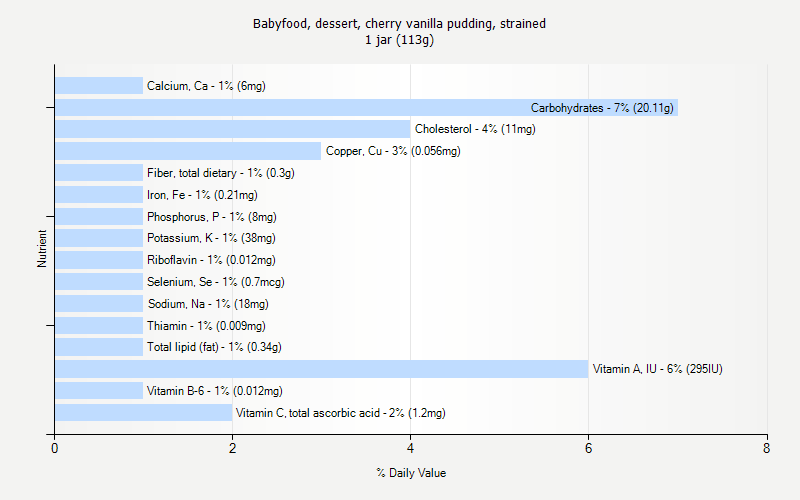800x500 pixels.
Task: Click the x-axis tick label 6
Action: point(588,448)
